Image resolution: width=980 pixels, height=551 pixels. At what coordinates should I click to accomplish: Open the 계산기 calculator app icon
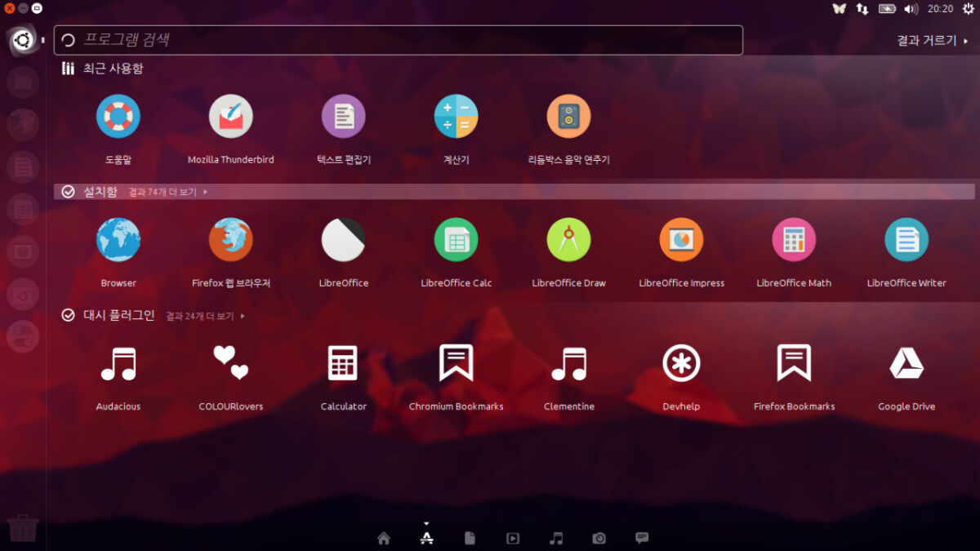pos(457,117)
